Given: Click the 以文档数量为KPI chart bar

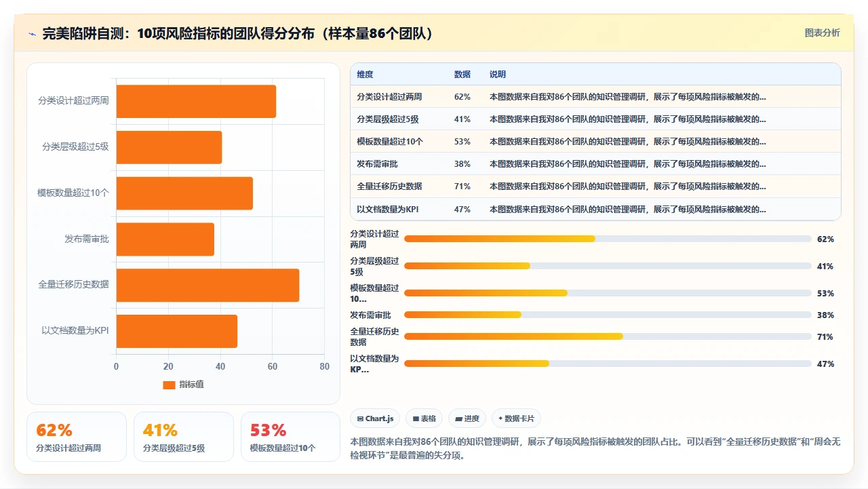Looking at the screenshot, I should (x=177, y=331).
